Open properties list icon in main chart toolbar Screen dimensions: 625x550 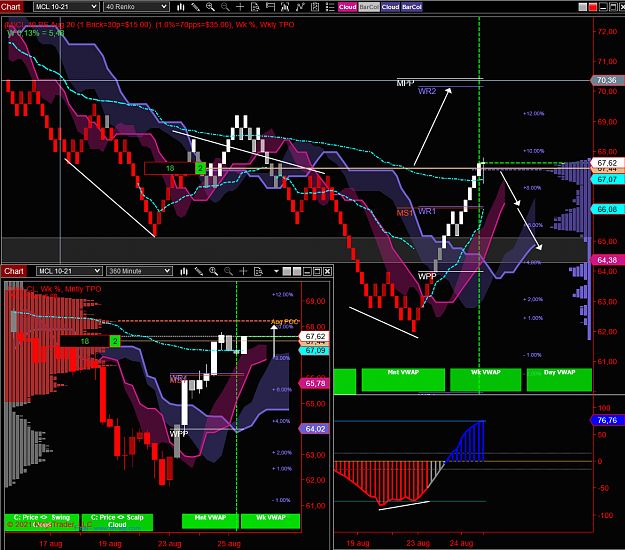(x=330, y=7)
